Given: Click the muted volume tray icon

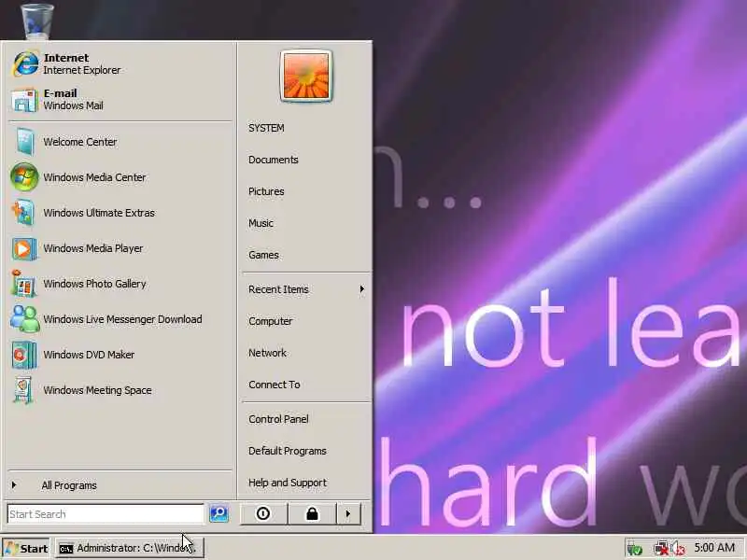Looking at the screenshot, I should click(x=678, y=549).
